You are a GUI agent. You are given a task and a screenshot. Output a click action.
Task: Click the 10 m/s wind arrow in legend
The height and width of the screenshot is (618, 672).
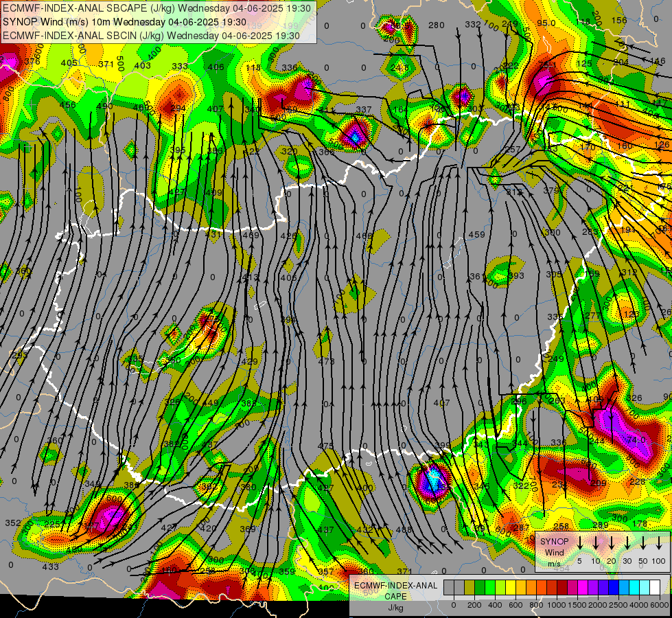point(595,542)
